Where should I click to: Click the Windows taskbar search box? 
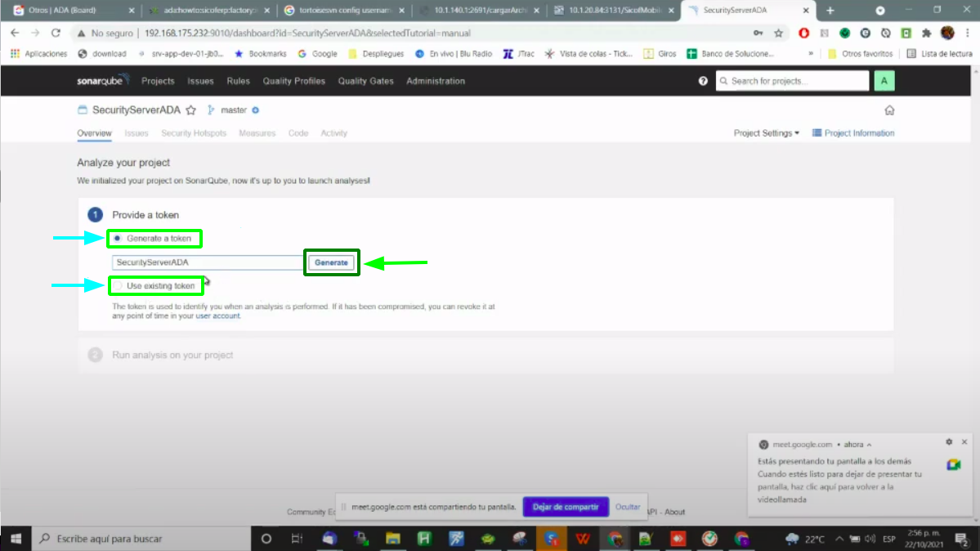coord(139,539)
